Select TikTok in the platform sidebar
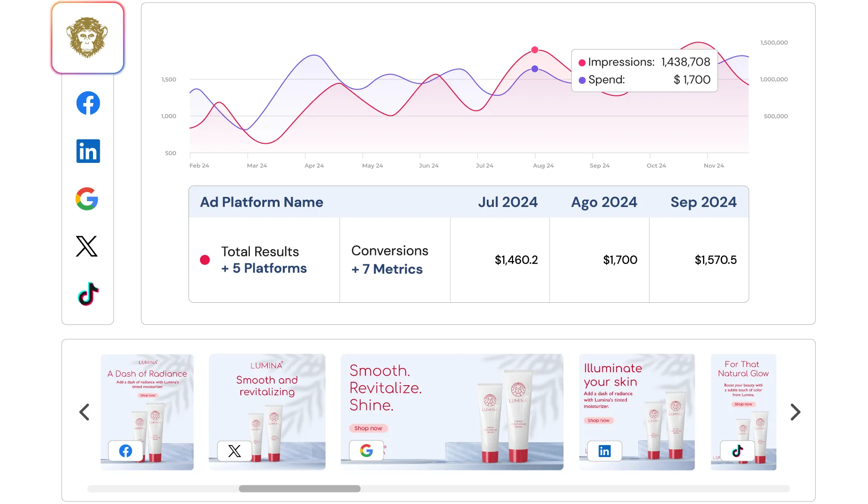868x504 pixels. click(x=88, y=294)
